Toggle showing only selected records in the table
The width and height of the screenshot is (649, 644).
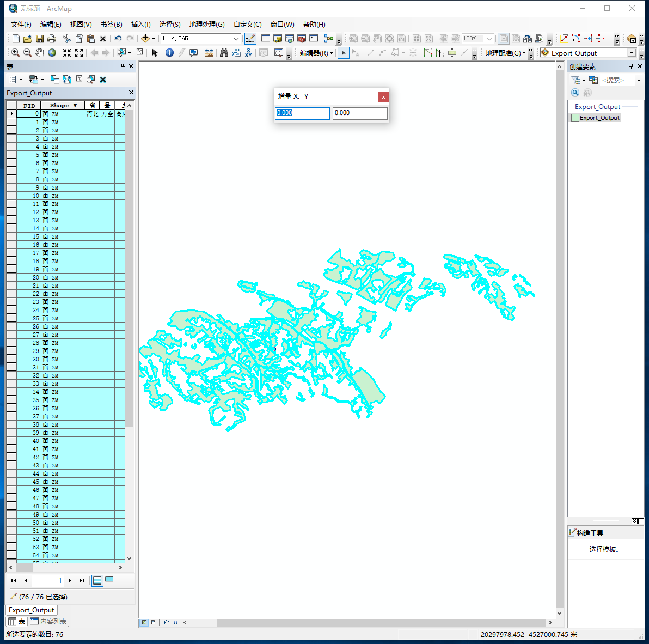pyautogui.click(x=110, y=580)
